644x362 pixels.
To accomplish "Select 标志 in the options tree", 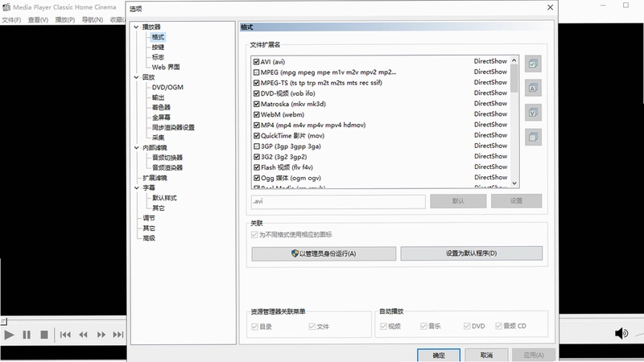I will [158, 57].
